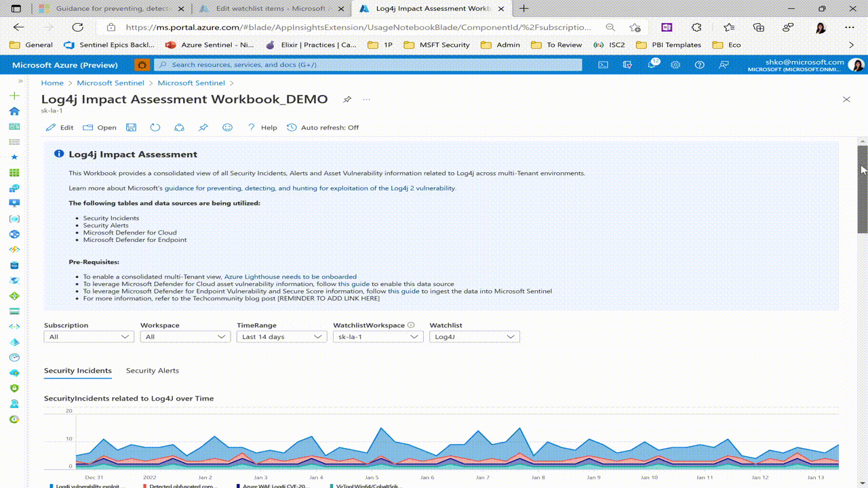Image resolution: width=868 pixels, height=488 pixels.
Task: Open the Directories and subscriptions filter icon
Action: click(x=627, y=65)
